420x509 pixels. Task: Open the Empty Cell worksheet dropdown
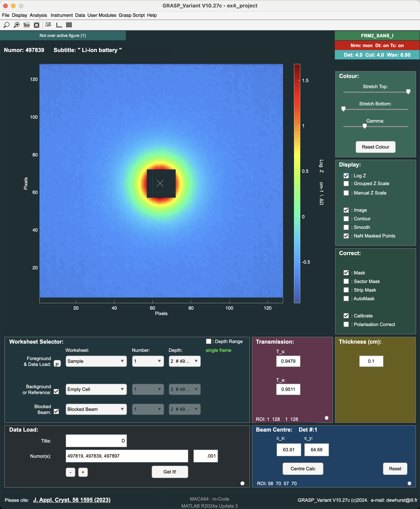[96, 389]
